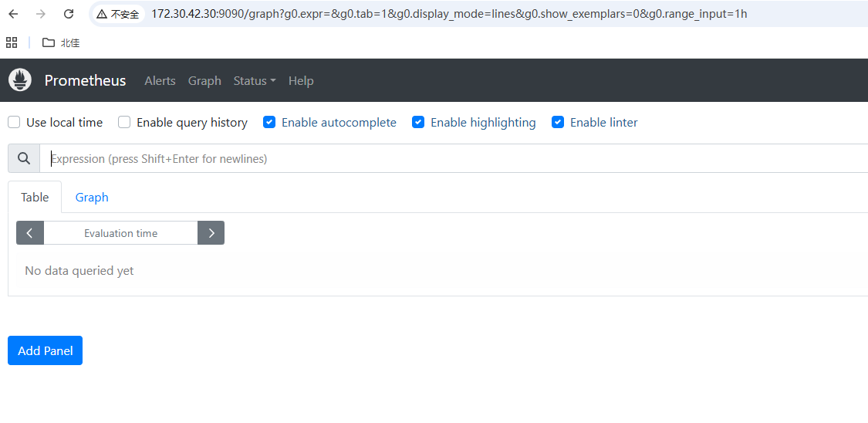Open the 北佳 bookmark folder
This screenshot has height=423, width=868.
tap(61, 42)
